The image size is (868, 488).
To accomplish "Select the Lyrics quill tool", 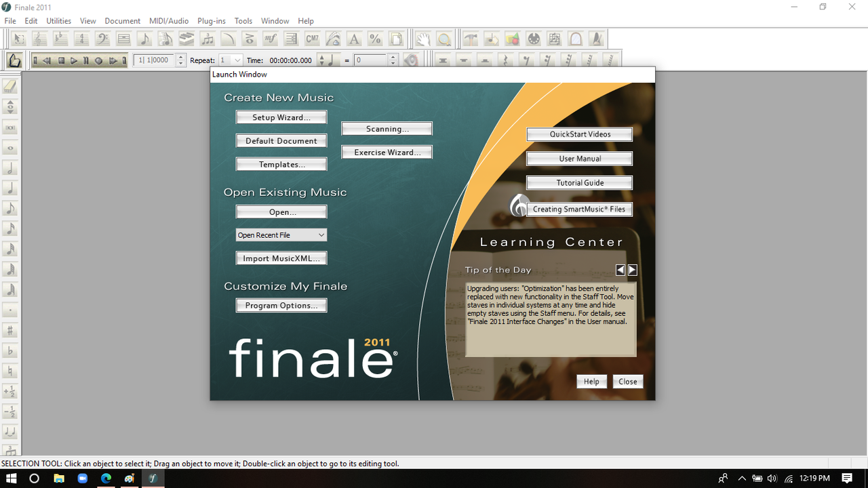I will tap(333, 39).
